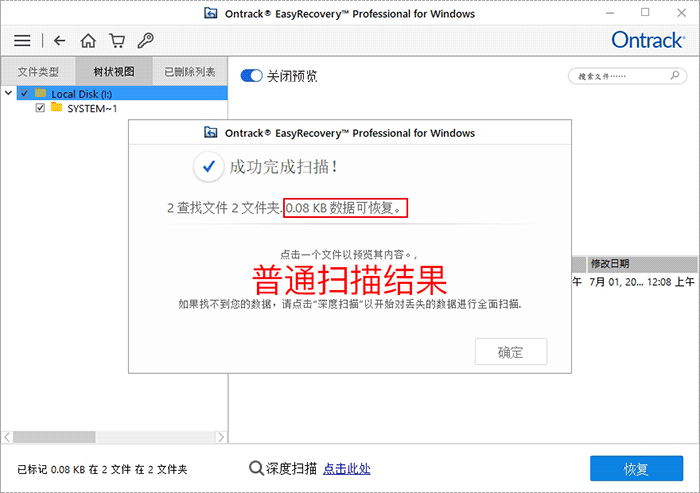This screenshot has width=700, height=493.
Task: Click the 7月 01 modified date cell
Action: pos(642,282)
